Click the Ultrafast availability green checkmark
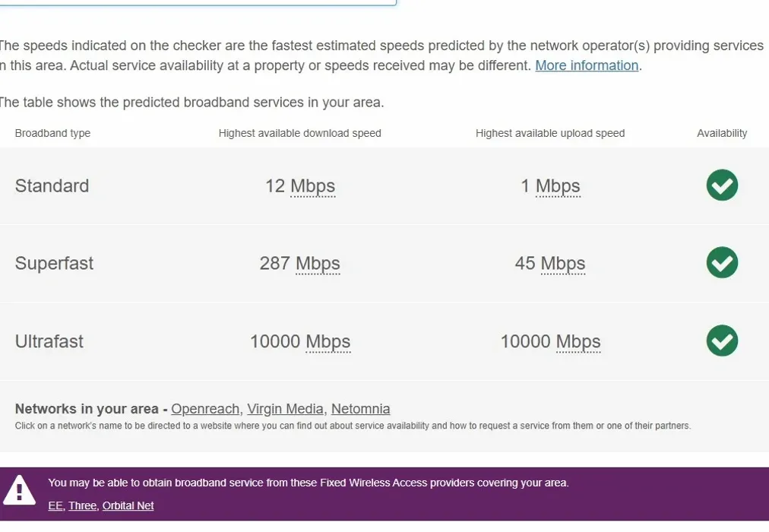Screen dimensions: 769x532 pyautogui.click(x=722, y=340)
